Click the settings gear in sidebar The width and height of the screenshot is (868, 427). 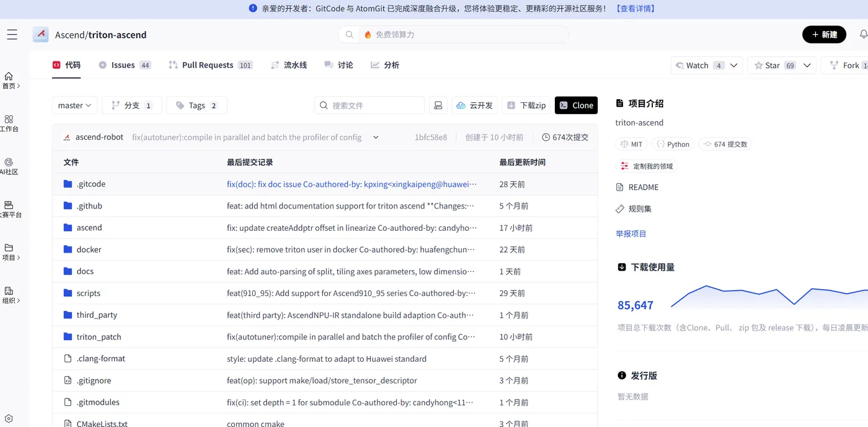point(9,419)
